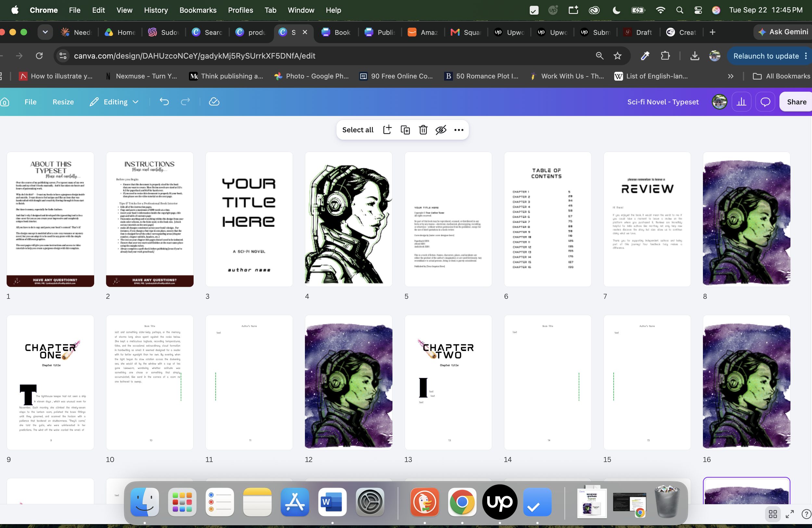Click the Resize button
Image resolution: width=812 pixels, height=528 pixels.
[63, 102]
